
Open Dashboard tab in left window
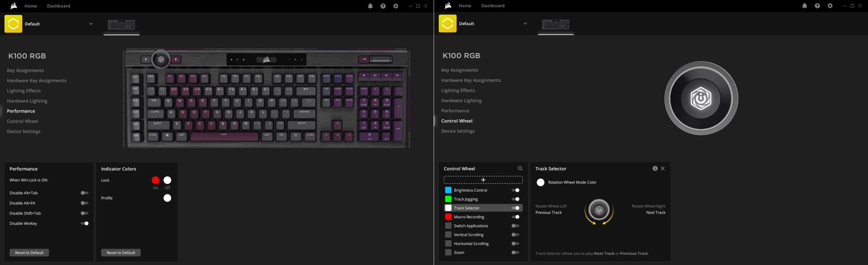click(x=59, y=6)
